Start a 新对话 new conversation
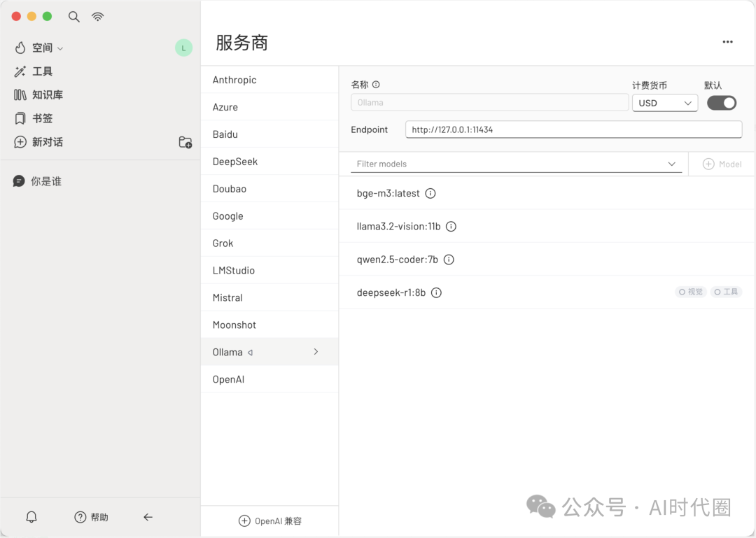The height and width of the screenshot is (538, 756). (x=48, y=142)
